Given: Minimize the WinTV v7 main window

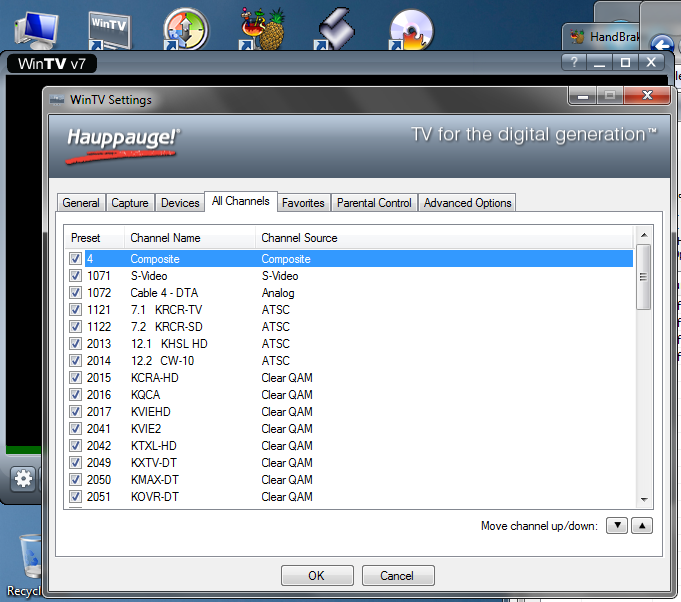Looking at the screenshot, I should click(599, 63).
